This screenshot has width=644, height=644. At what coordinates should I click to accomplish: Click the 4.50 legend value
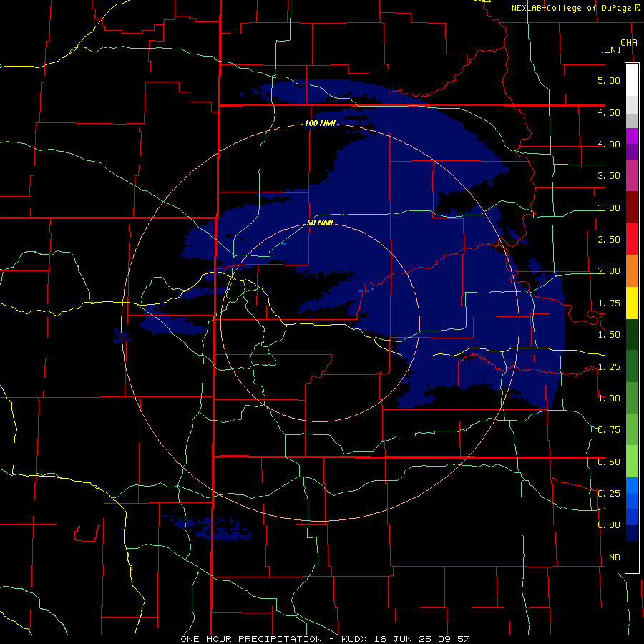pyautogui.click(x=609, y=112)
